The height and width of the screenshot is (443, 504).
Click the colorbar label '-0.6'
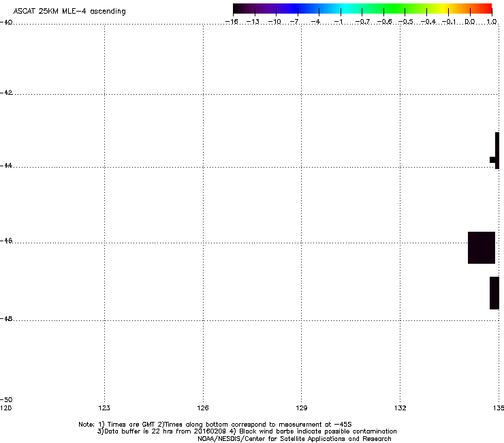coord(384,22)
